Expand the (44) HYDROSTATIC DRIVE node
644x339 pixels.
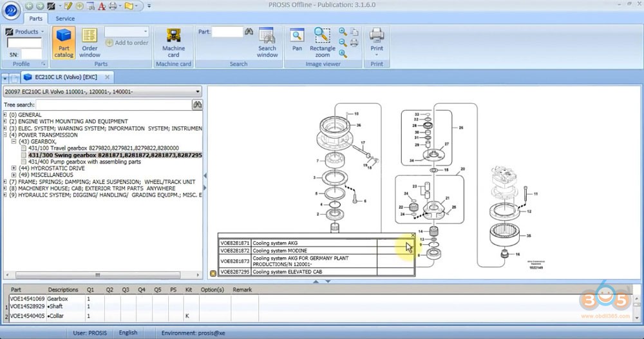(x=14, y=168)
